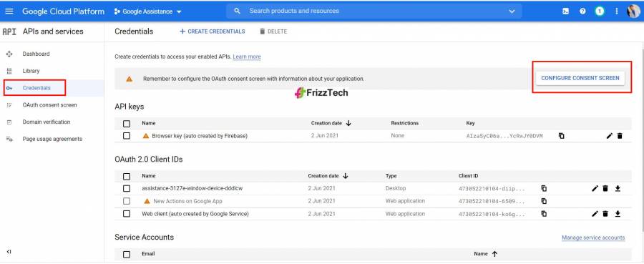Viewport: 644px width, 264px height.
Task: Select all API keys with the header checkbox
Action: click(x=127, y=124)
